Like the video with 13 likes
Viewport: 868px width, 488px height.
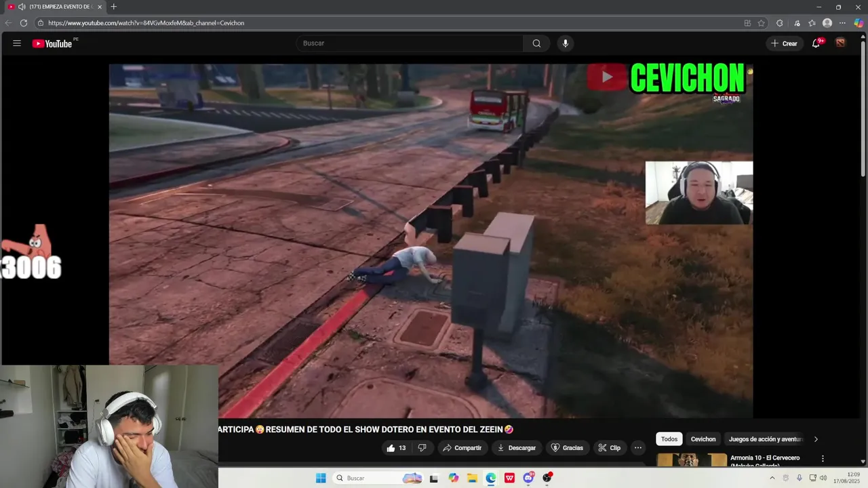point(396,448)
